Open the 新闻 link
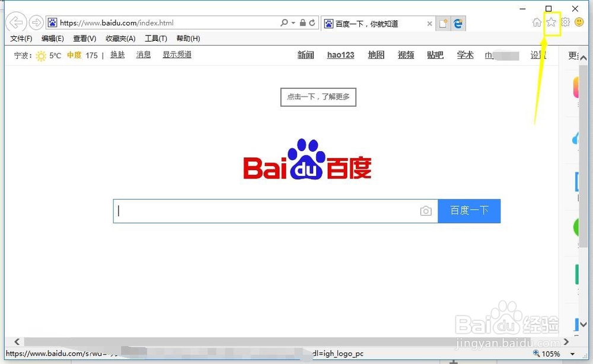This screenshot has width=593, height=364. [305, 55]
